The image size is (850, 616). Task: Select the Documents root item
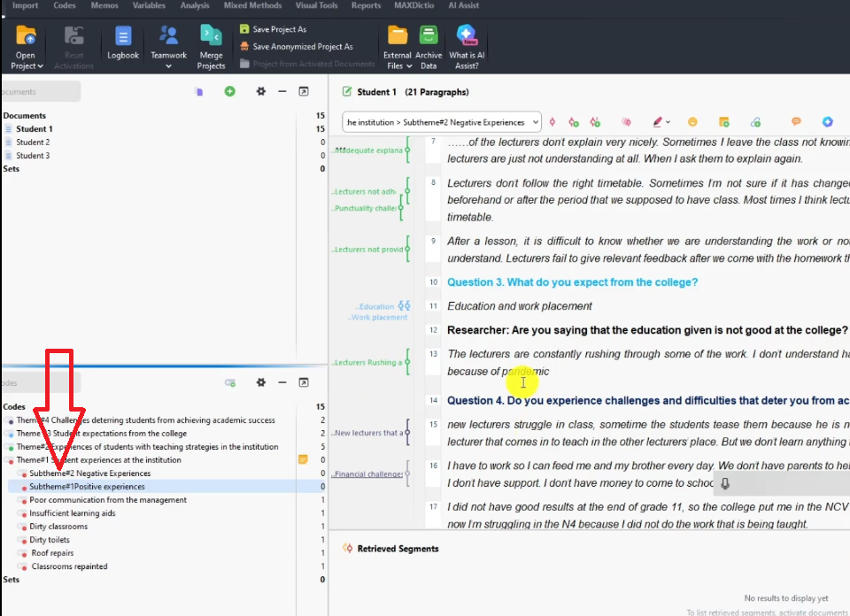coord(25,115)
